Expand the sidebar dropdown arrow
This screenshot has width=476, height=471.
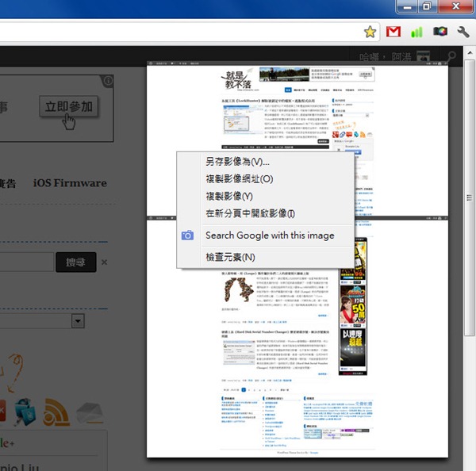78,321
